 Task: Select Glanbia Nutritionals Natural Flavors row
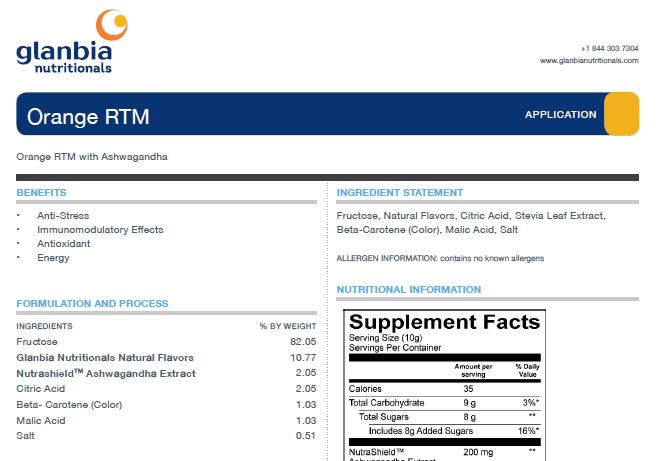[x=166, y=358]
